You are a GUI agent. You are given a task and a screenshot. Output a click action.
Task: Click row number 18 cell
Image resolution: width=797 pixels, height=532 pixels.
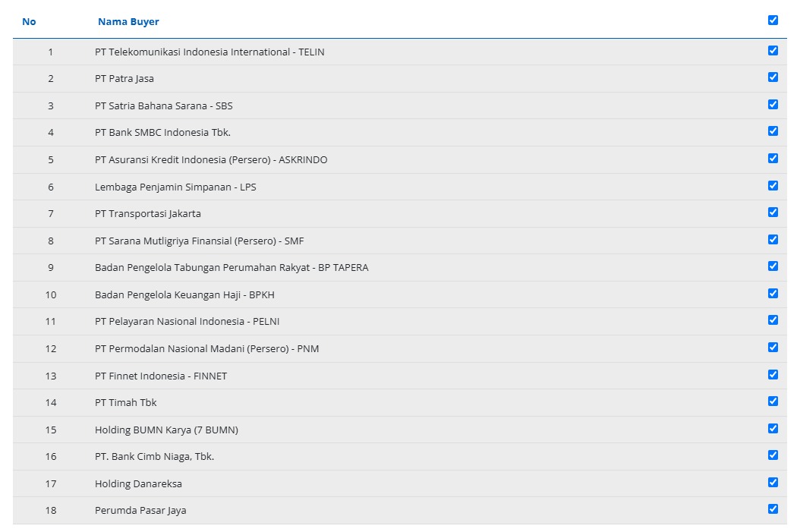[51, 511]
